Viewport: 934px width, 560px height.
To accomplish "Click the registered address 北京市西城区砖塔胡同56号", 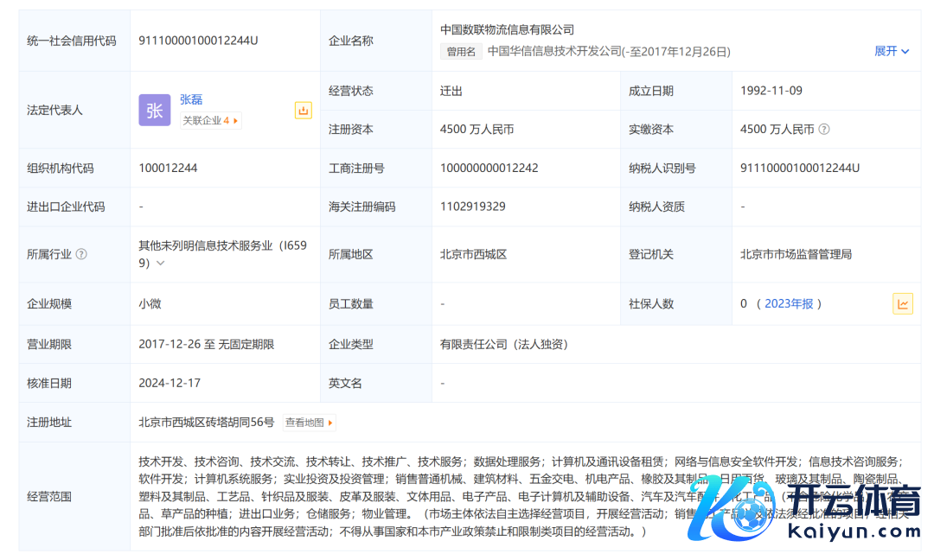I will pos(206,423).
